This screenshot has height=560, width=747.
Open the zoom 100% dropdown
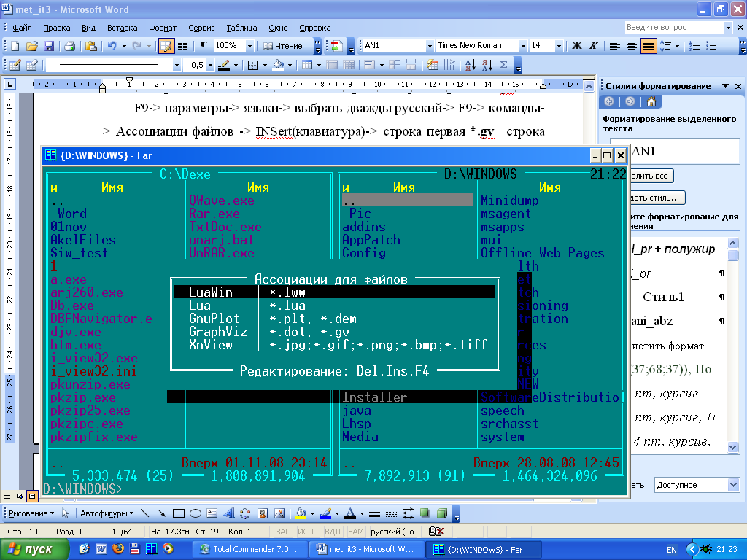tap(249, 46)
